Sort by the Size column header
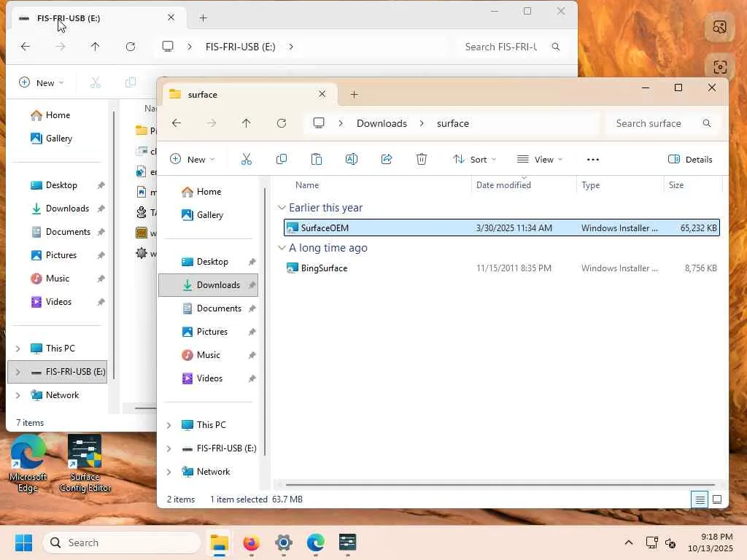 [676, 185]
